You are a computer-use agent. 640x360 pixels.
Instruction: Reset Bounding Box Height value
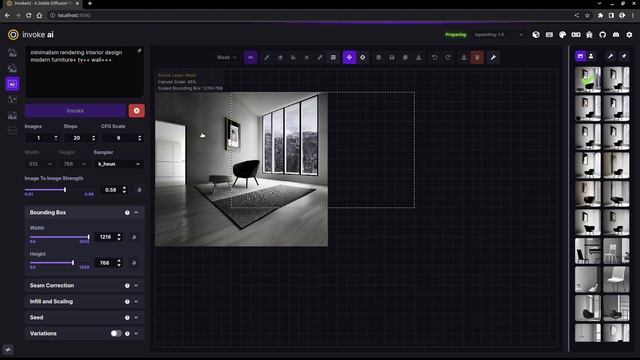(134, 263)
